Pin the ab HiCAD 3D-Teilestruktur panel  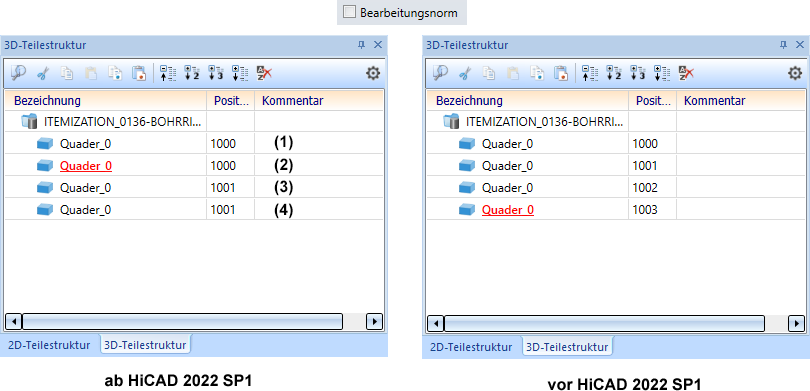tap(361, 45)
